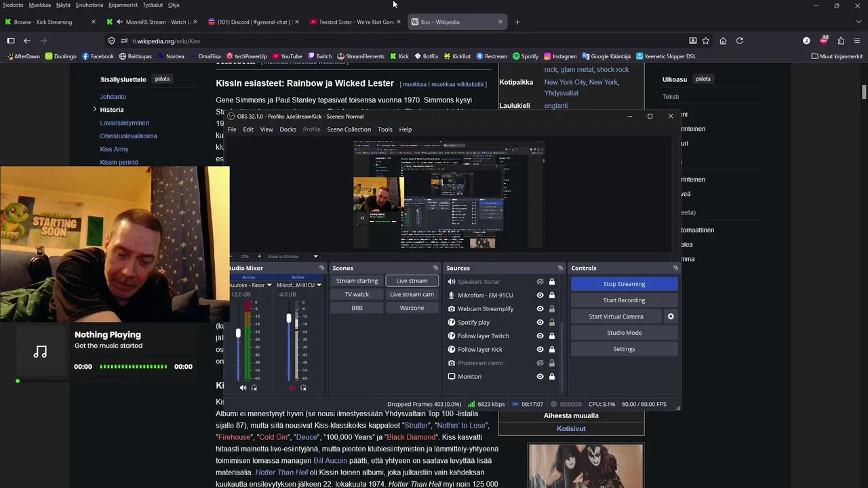
Task: Hide the Mikrofoni - EM-91CU source
Action: (540, 296)
